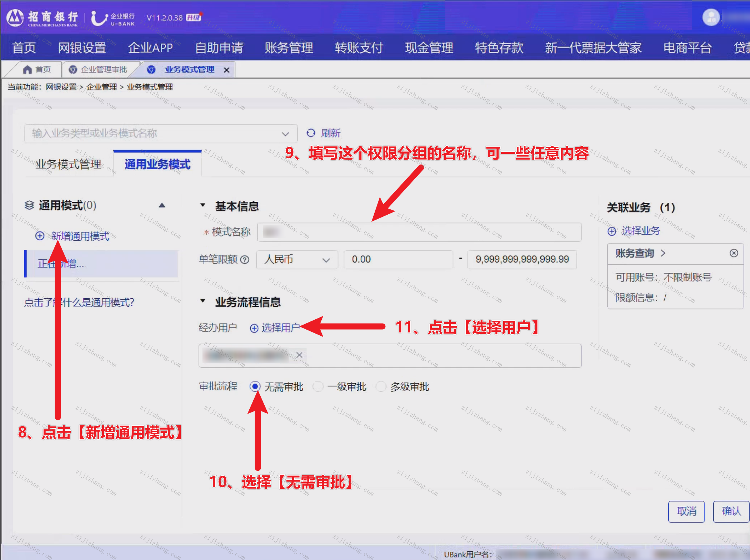
Task: Click into the 模式名称 input field
Action: click(x=419, y=232)
